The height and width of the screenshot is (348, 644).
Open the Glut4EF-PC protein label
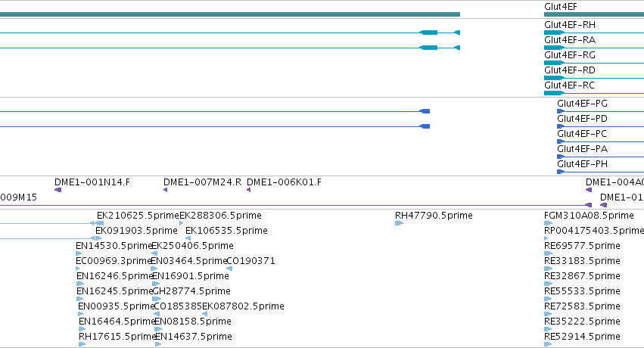(582, 134)
